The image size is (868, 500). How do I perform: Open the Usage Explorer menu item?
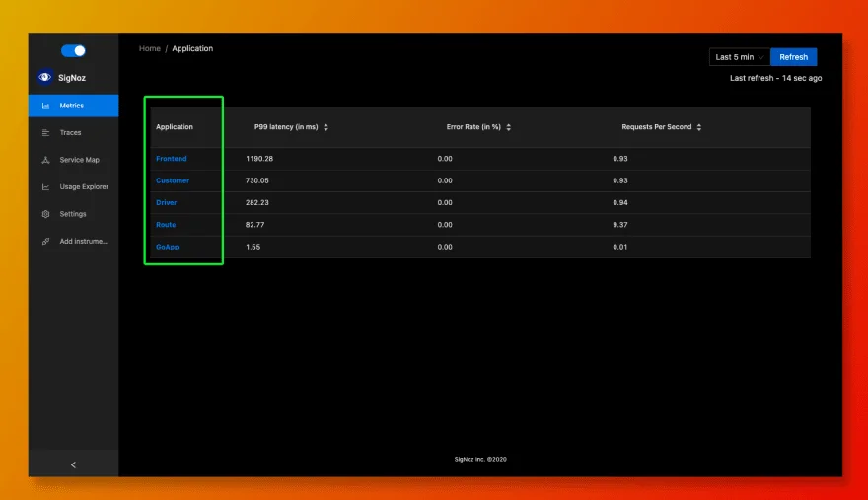[73, 187]
